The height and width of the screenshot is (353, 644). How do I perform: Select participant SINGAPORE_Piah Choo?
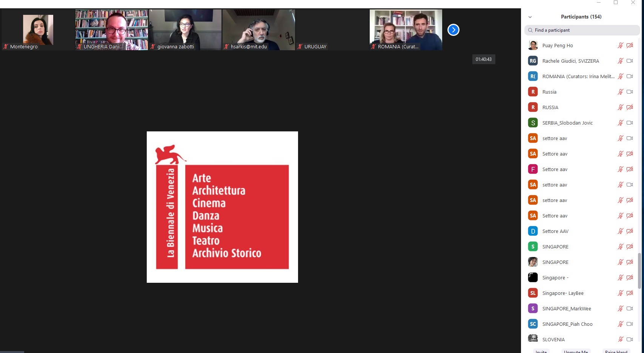tap(581, 324)
